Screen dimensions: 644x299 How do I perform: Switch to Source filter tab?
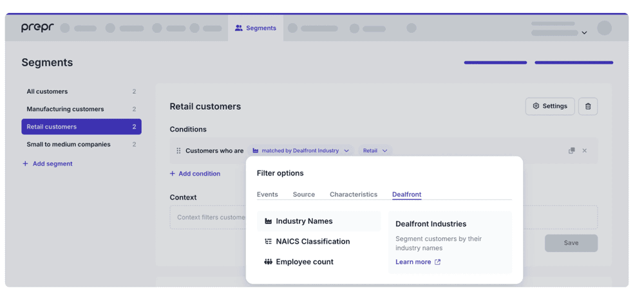(304, 194)
